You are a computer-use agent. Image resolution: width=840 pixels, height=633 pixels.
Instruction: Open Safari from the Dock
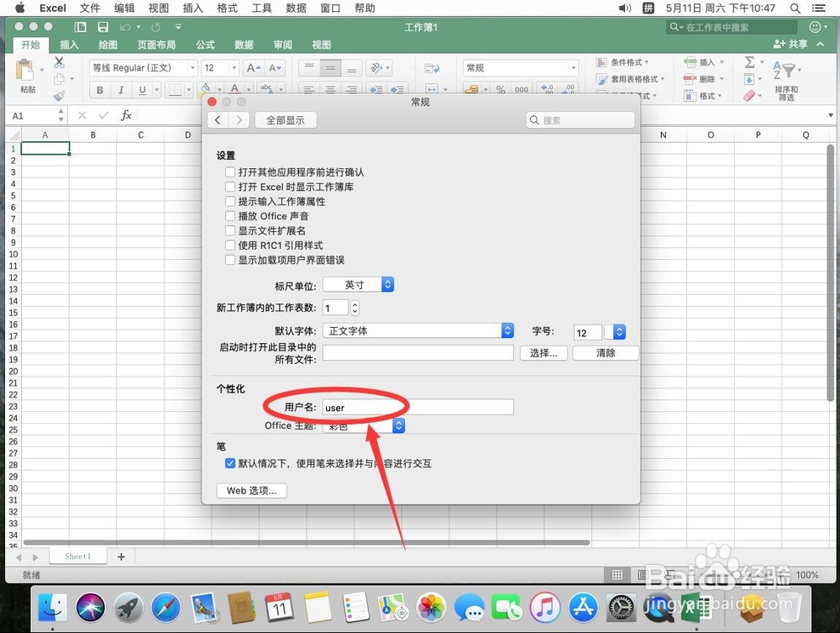(165, 608)
